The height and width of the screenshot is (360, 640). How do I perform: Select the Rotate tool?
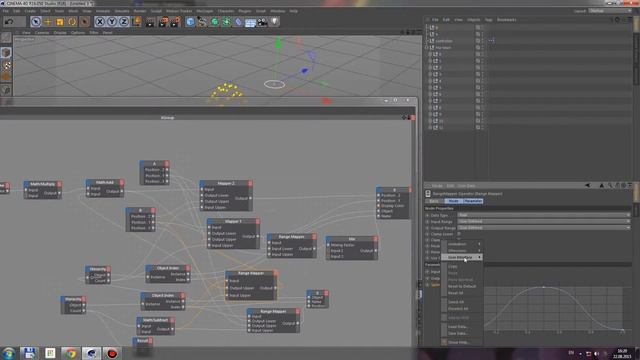[x=72, y=22]
